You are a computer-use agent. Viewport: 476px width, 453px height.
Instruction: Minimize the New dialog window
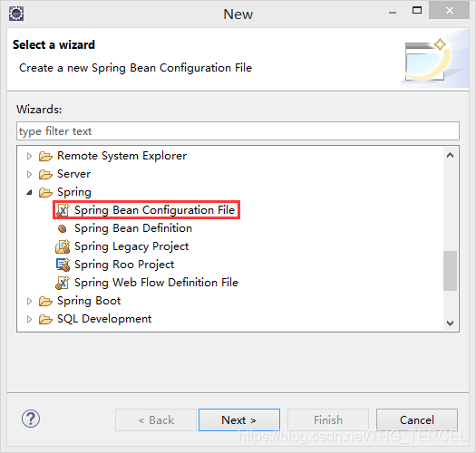click(393, 12)
